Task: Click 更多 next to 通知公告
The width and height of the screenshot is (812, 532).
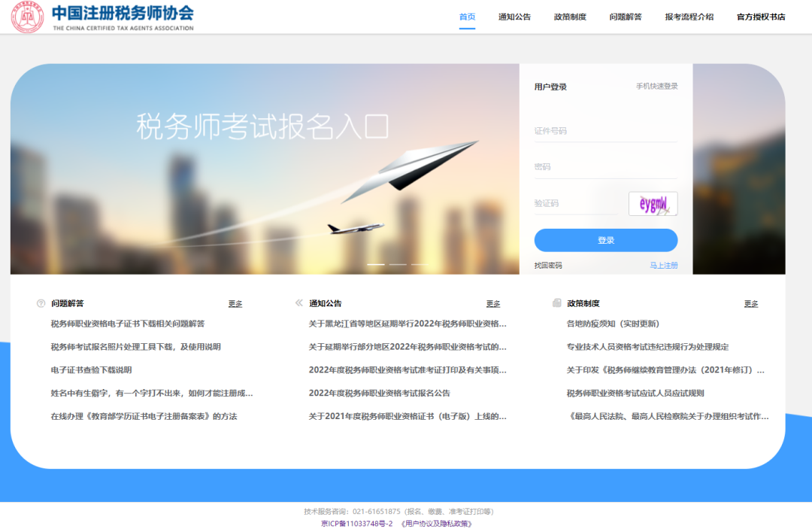Action: (492, 303)
